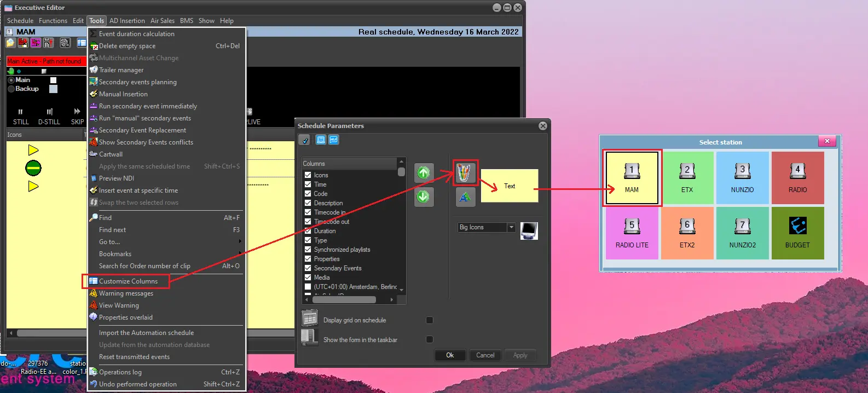Click the font style 'A' icon

[x=465, y=197]
